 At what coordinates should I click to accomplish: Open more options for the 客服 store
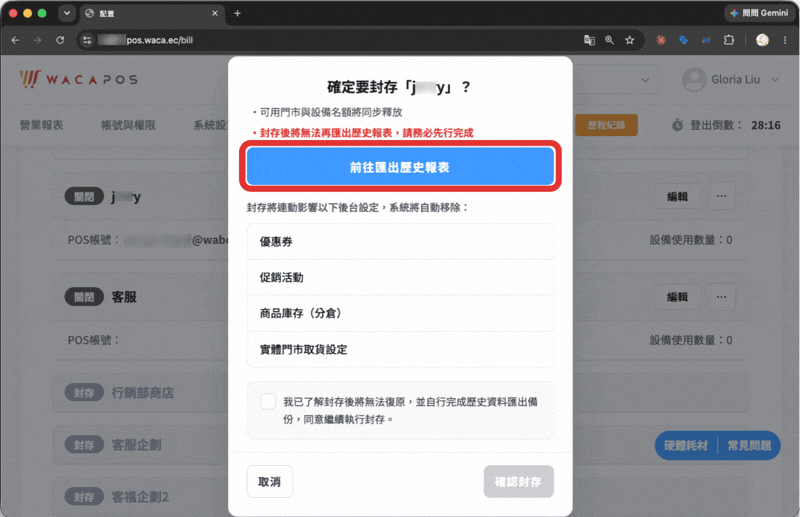[721, 297]
